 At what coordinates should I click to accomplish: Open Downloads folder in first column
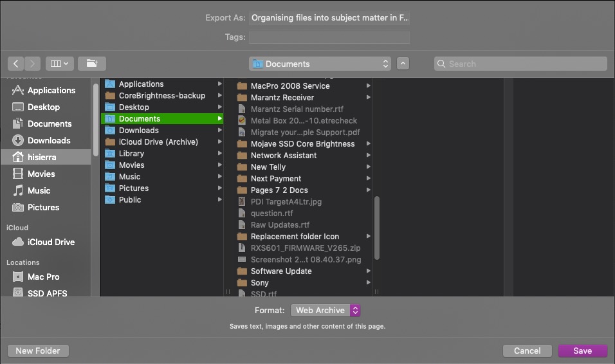(162, 130)
